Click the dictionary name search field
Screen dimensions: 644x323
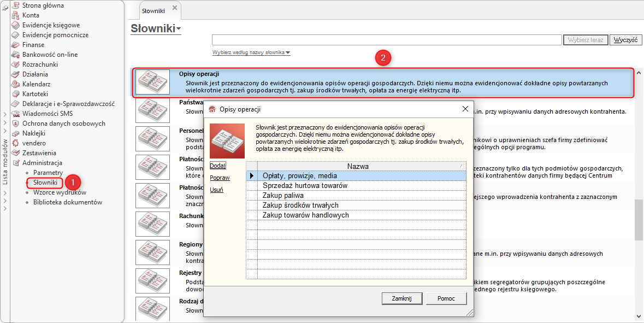pyautogui.click(x=387, y=40)
